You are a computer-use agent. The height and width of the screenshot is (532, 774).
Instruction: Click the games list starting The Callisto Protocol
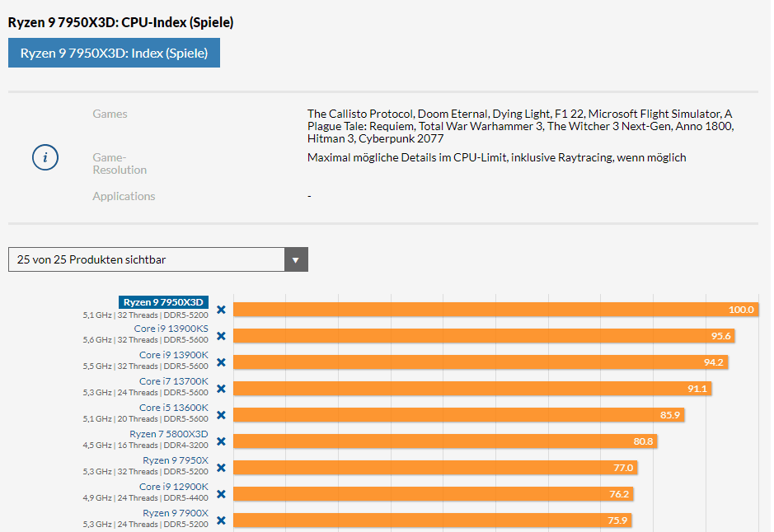tap(521, 126)
